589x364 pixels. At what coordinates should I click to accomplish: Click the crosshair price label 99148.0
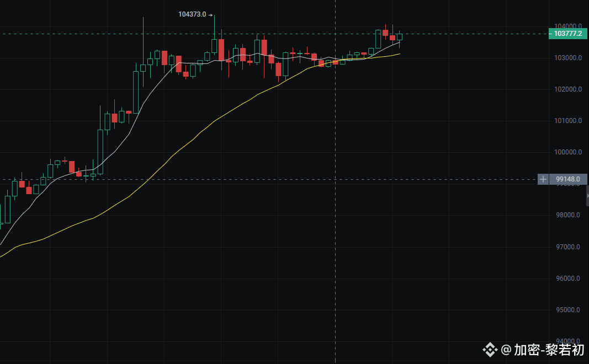coord(568,179)
